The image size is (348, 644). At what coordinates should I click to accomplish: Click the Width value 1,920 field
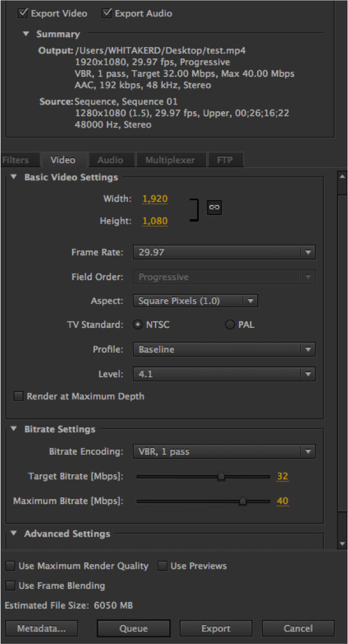point(155,199)
